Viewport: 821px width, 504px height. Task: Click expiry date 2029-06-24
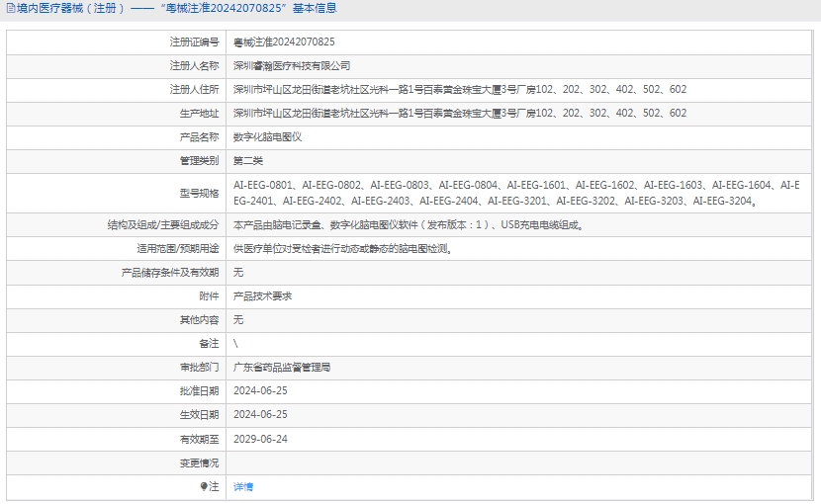(260, 439)
